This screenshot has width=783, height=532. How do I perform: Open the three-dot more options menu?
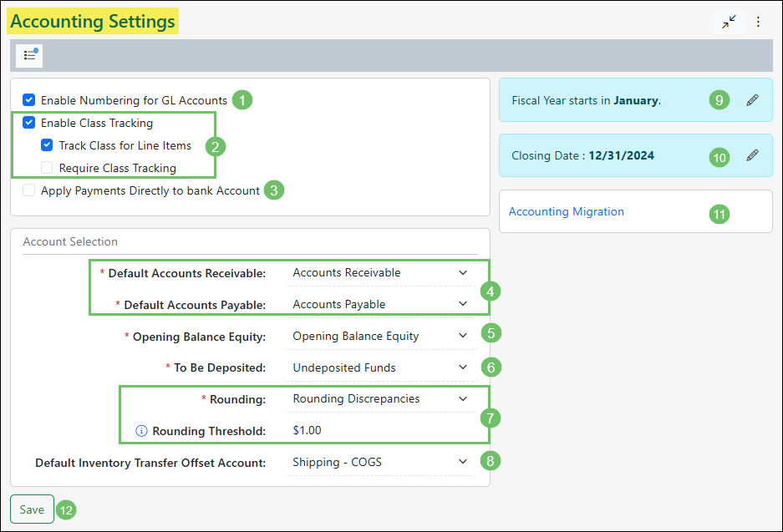(758, 22)
